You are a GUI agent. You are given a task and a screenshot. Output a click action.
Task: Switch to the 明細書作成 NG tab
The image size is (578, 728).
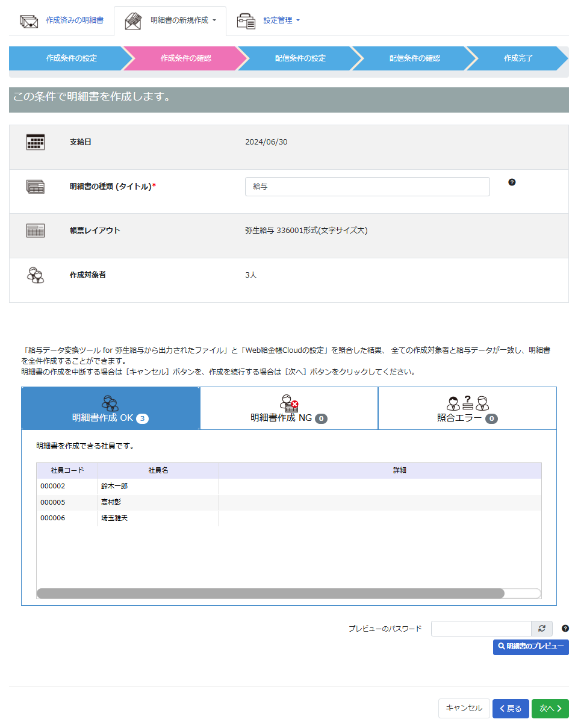point(288,408)
